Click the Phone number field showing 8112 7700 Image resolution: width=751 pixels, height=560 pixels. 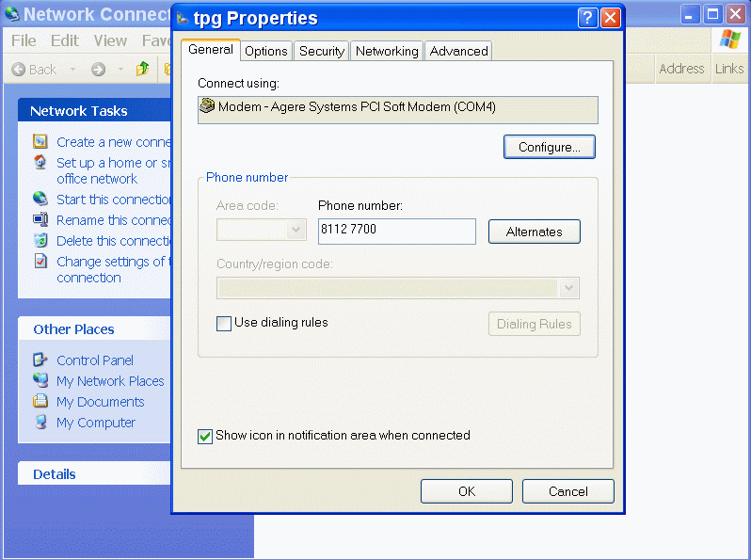[397, 232]
